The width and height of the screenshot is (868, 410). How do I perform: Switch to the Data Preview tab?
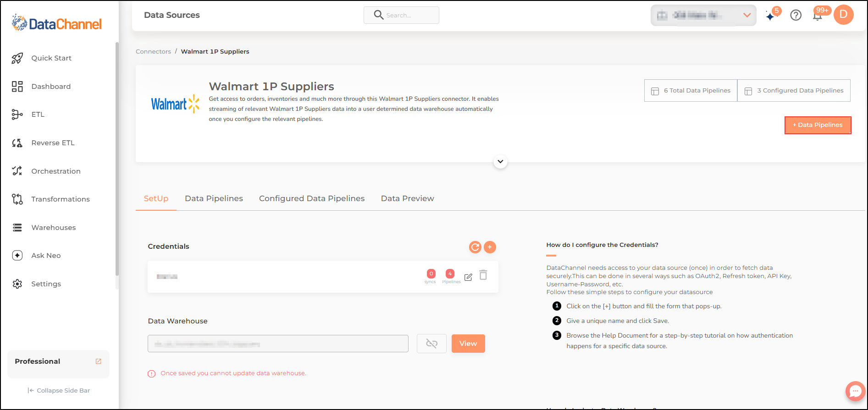[408, 199]
